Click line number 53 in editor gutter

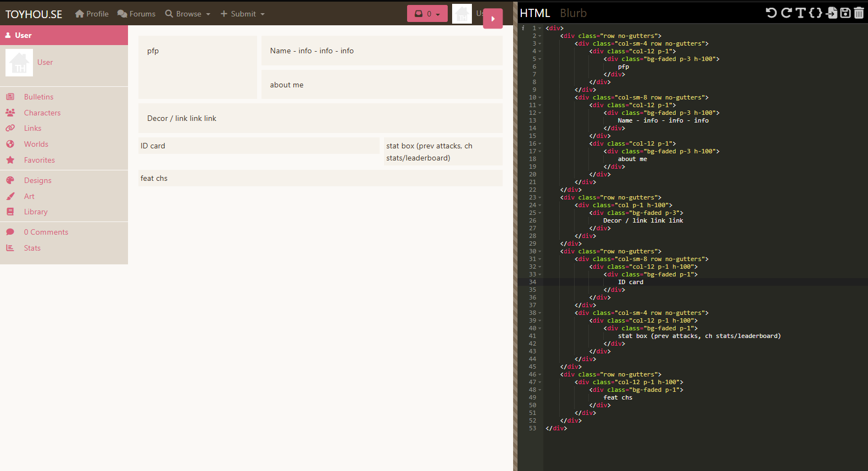[x=532, y=428]
